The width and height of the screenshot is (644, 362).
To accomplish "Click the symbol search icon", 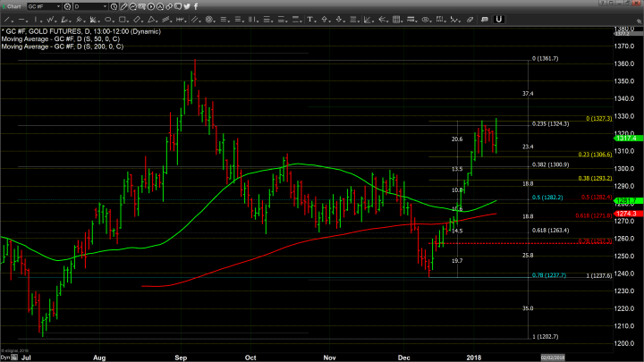I will (67, 6).
